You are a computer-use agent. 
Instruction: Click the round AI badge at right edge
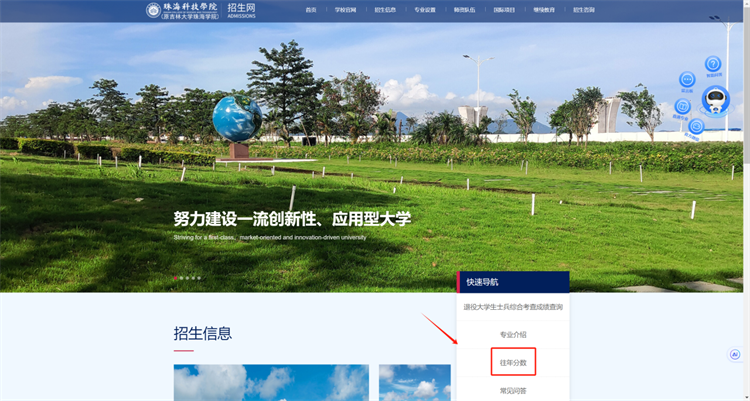(x=735, y=354)
